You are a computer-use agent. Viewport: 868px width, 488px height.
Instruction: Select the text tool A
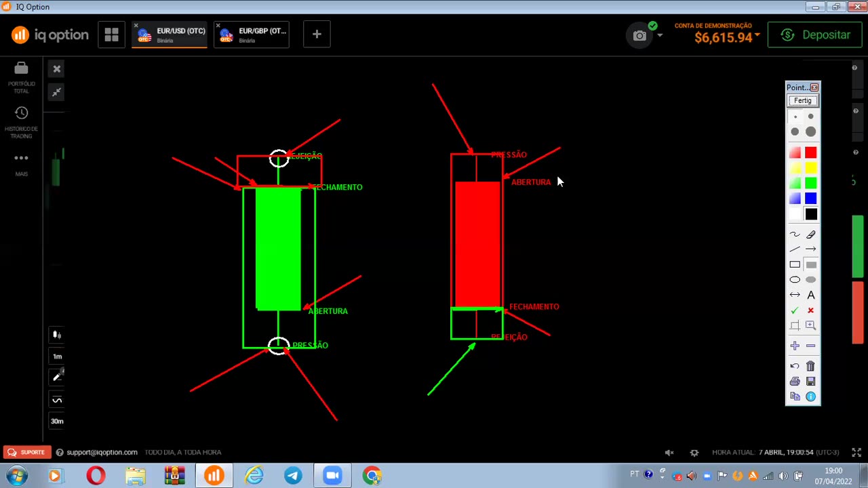coord(811,295)
